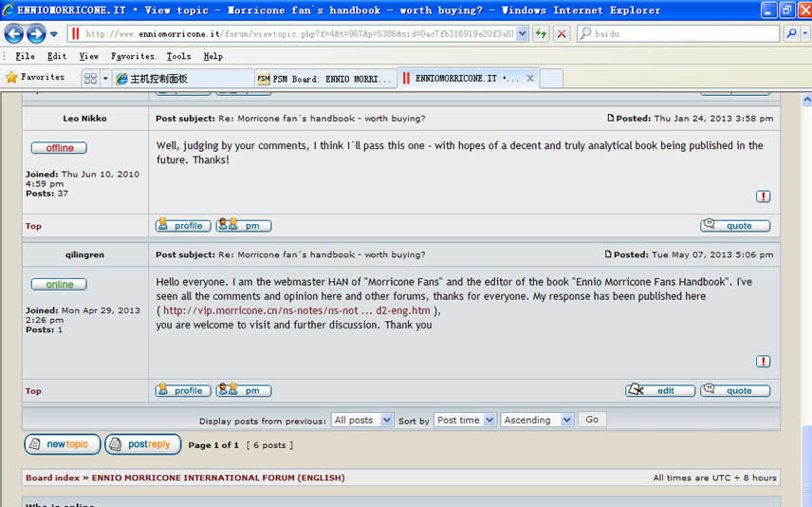
Task: Open Leo Nikko's profile button
Action: pos(183,226)
